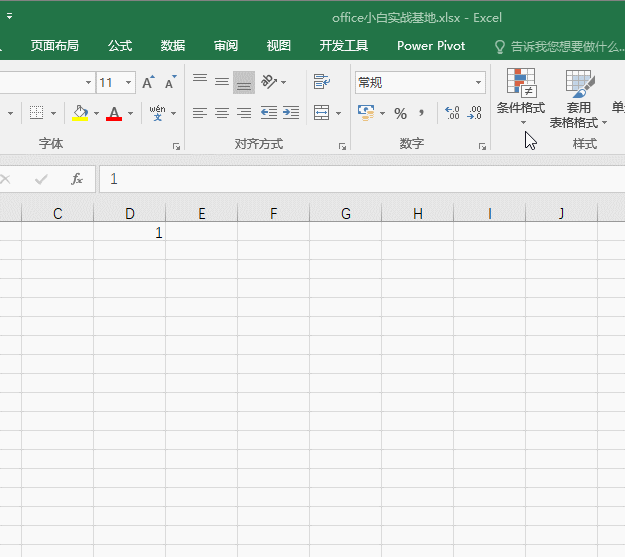Apply middle vertical alignment
This screenshot has height=557, width=625.
(222, 83)
